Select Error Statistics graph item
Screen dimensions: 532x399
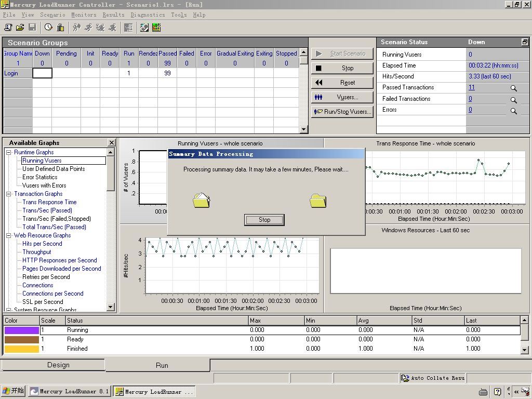pyautogui.click(x=39, y=177)
